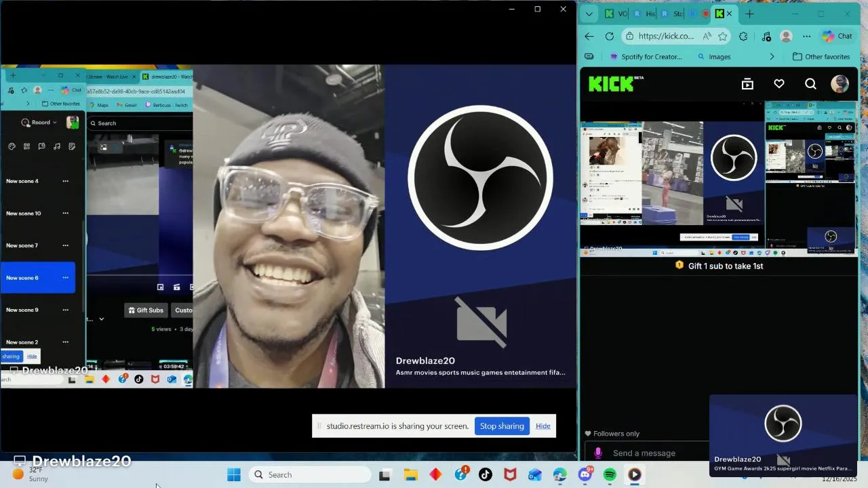Open Restream music note icon

tap(57, 146)
